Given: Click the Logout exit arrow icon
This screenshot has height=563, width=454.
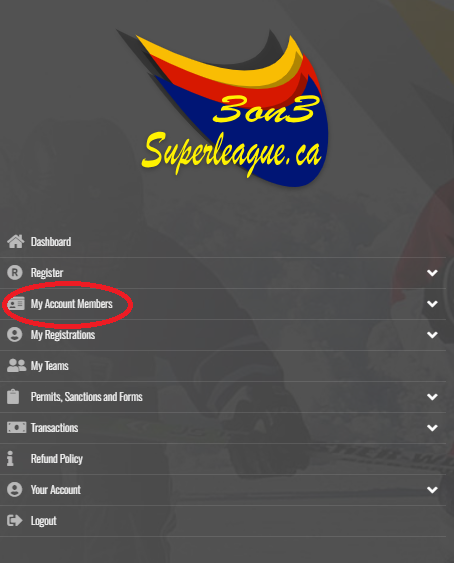Looking at the screenshot, I should [15, 521].
